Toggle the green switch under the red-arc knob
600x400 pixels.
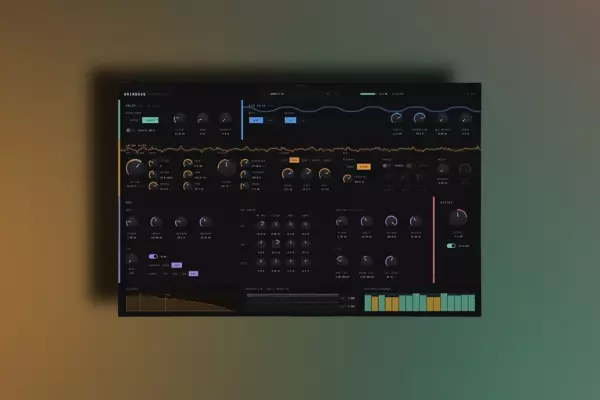point(451,246)
